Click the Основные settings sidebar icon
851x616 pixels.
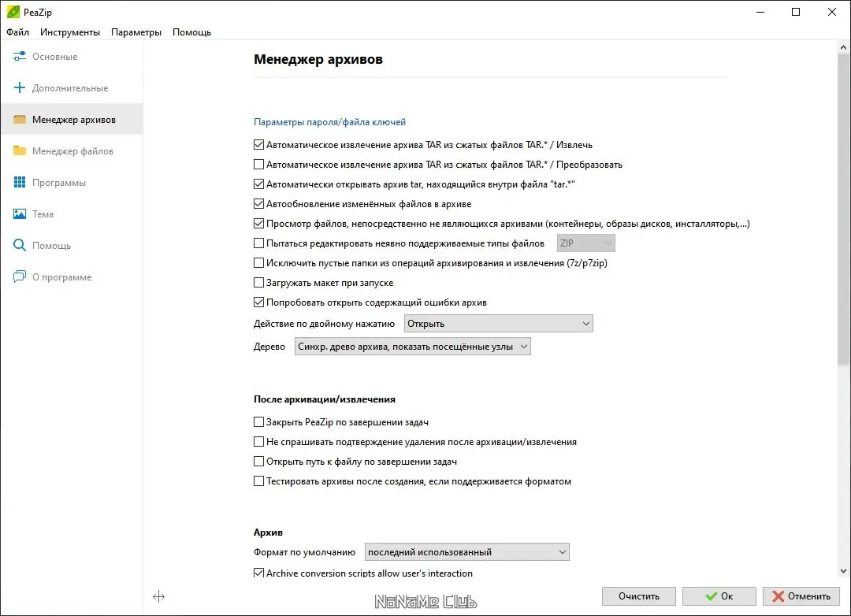pyautogui.click(x=20, y=57)
